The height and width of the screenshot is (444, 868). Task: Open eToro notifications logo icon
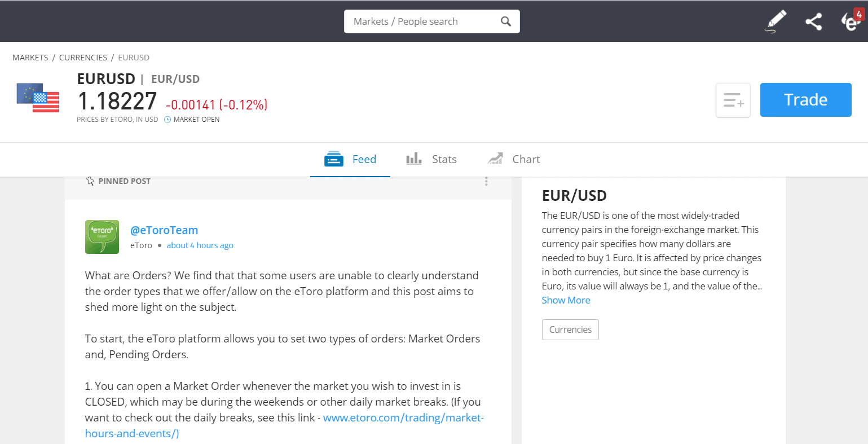point(852,21)
